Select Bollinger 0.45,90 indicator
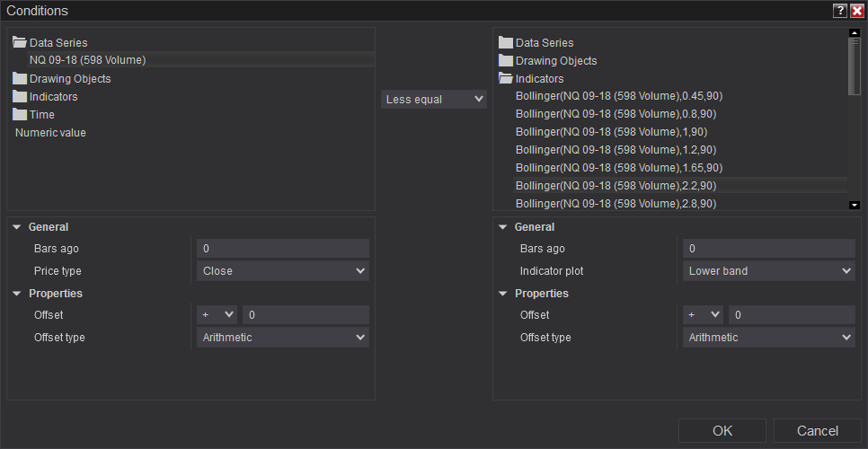Viewport: 868px width, 449px height. (616, 96)
